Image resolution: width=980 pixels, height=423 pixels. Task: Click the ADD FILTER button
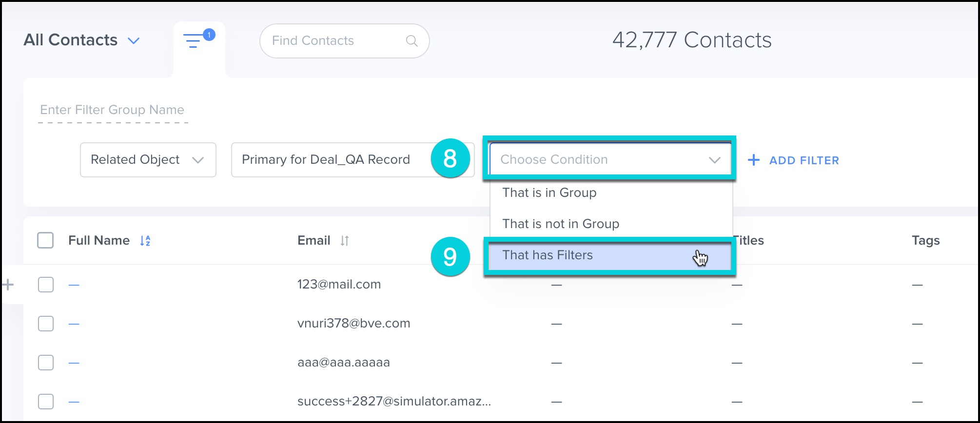coord(804,160)
